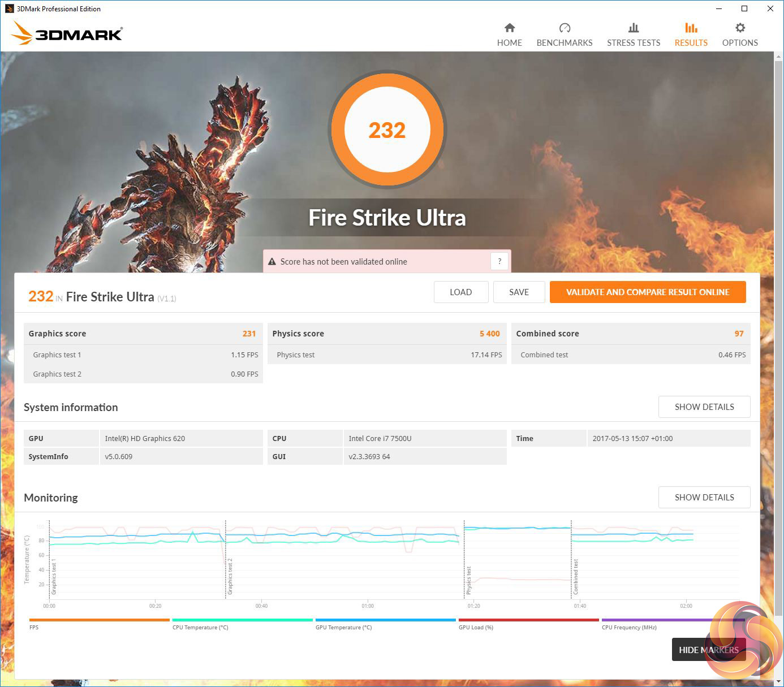Open the Home section icon

(510, 28)
